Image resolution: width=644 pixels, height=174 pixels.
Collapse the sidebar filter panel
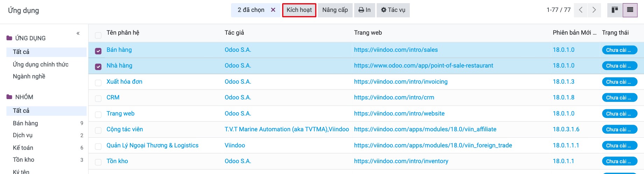tap(78, 33)
